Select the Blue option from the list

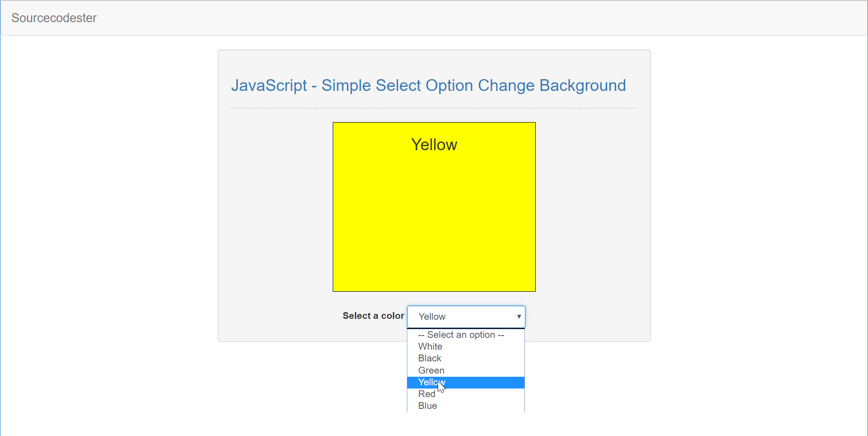coord(427,406)
